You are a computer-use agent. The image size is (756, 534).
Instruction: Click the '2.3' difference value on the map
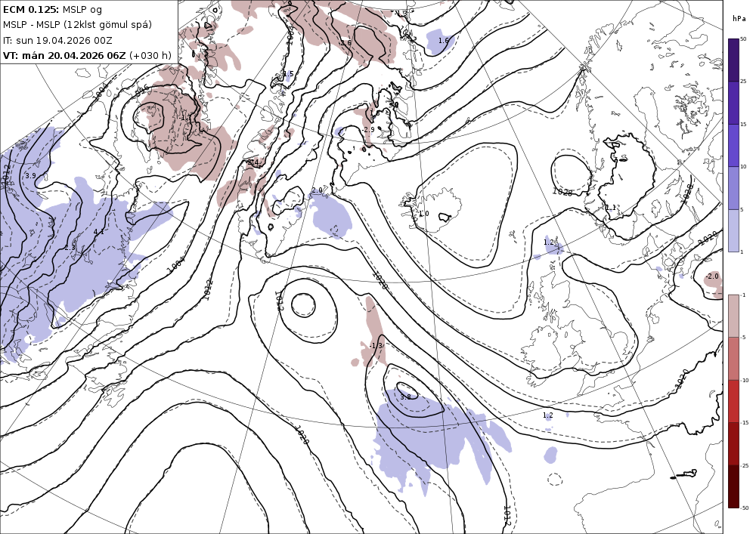(x=70, y=248)
